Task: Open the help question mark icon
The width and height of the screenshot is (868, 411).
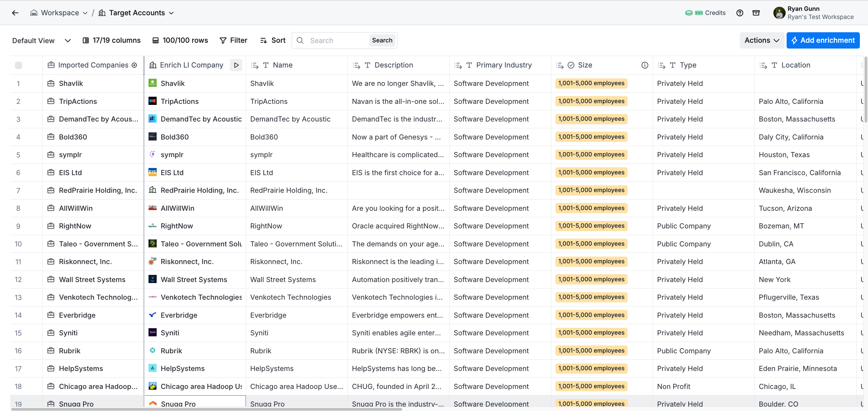Action: (x=740, y=13)
